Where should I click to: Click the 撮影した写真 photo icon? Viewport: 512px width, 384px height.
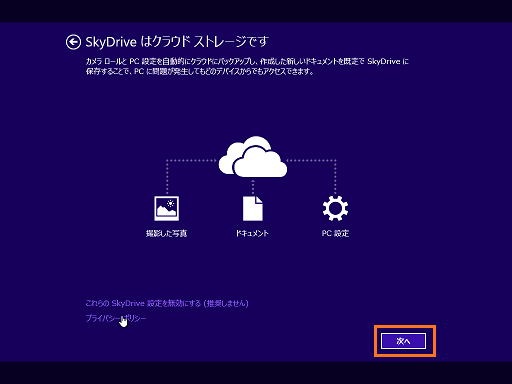coord(166,208)
